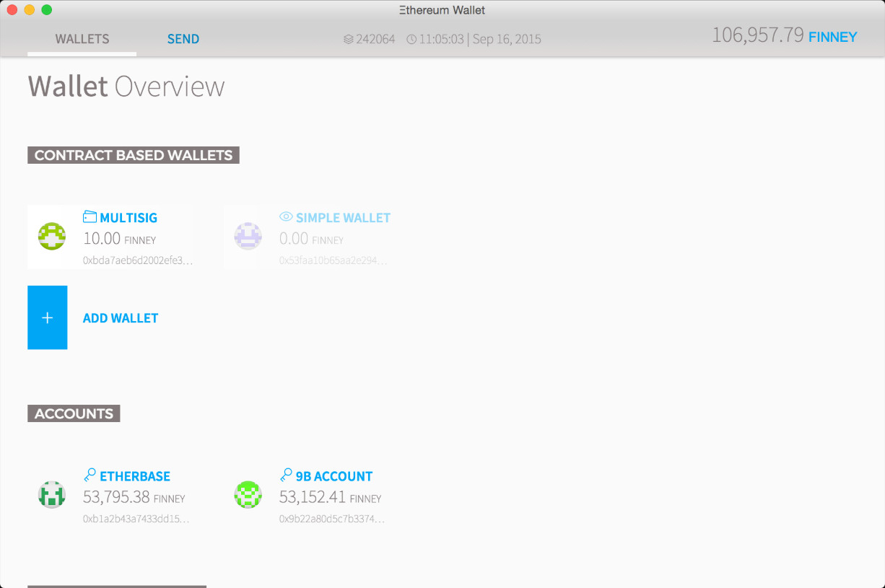This screenshot has height=588, width=885.
Task: Click the FINNEY unit beside total balance
Action: tap(833, 37)
